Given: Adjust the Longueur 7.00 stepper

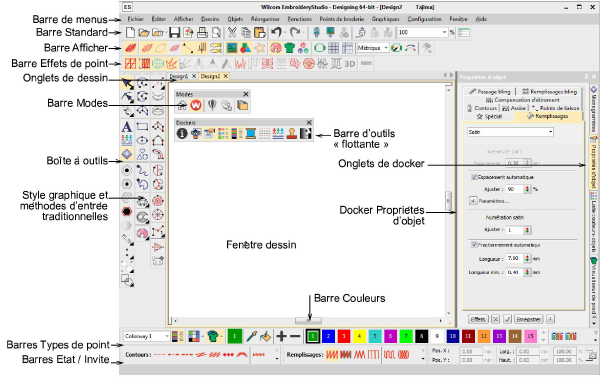Looking at the screenshot, I should coord(527,259).
